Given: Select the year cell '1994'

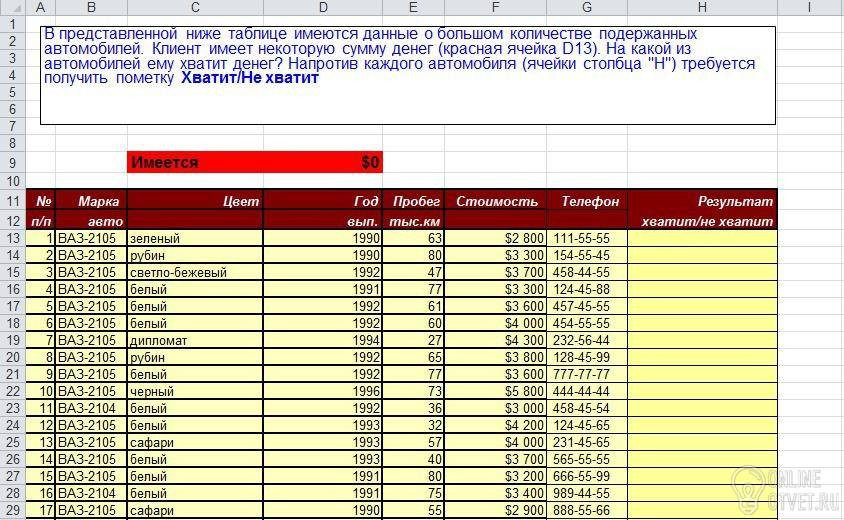Looking at the screenshot, I should (323, 340).
